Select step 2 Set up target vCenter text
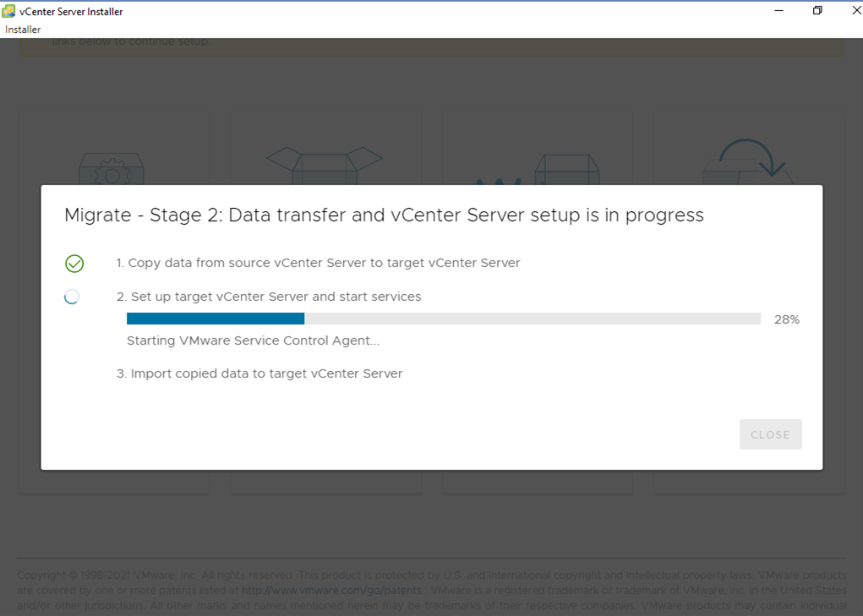 pyautogui.click(x=269, y=297)
